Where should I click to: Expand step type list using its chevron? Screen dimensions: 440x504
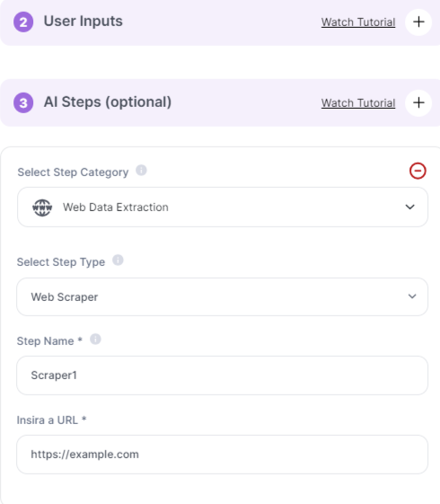tap(412, 296)
